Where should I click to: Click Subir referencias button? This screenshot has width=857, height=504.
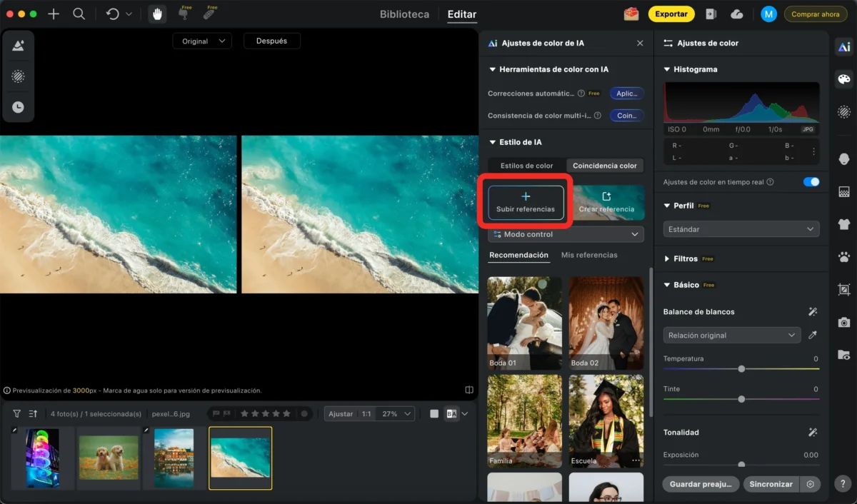[526, 203]
